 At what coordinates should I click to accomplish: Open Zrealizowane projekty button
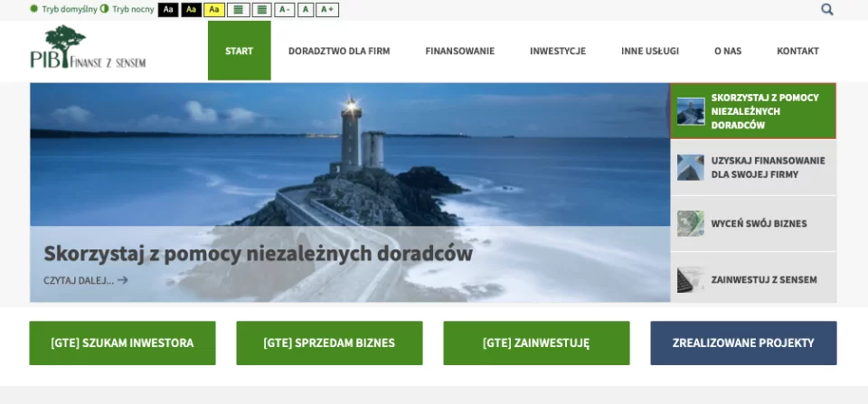coord(743,343)
